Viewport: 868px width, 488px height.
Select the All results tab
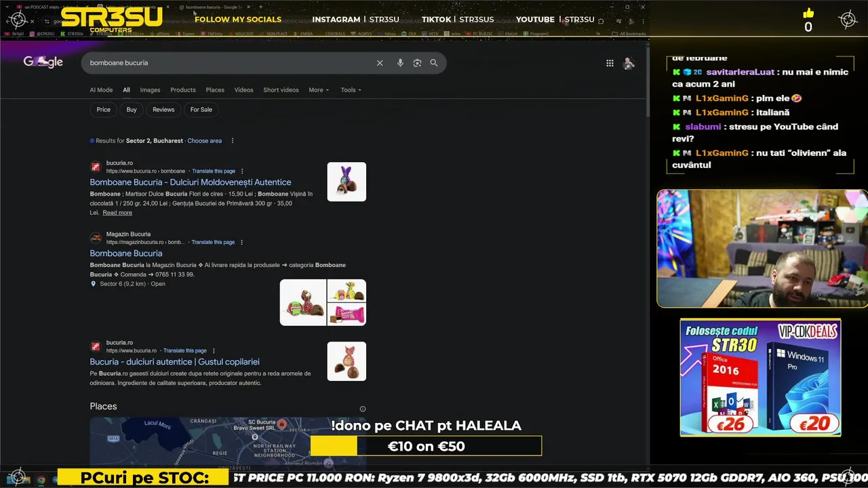[x=126, y=90]
